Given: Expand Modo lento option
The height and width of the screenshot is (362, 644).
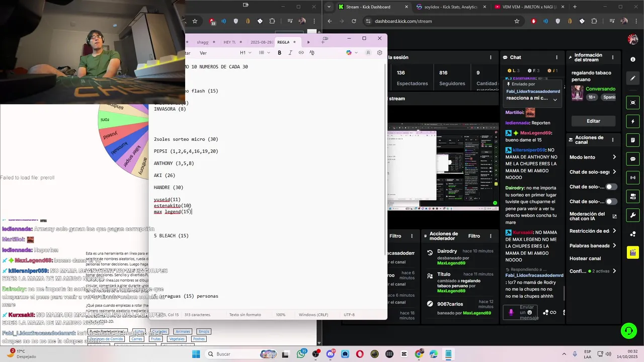Looking at the screenshot, I should tap(614, 157).
